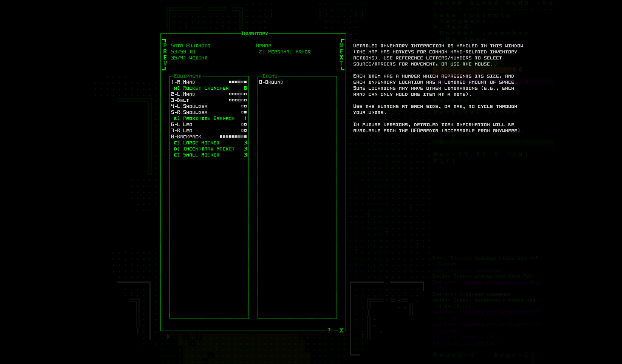622x364 pixels.
Task: Click help text starting "Each item has a number"
Action: click(435, 85)
